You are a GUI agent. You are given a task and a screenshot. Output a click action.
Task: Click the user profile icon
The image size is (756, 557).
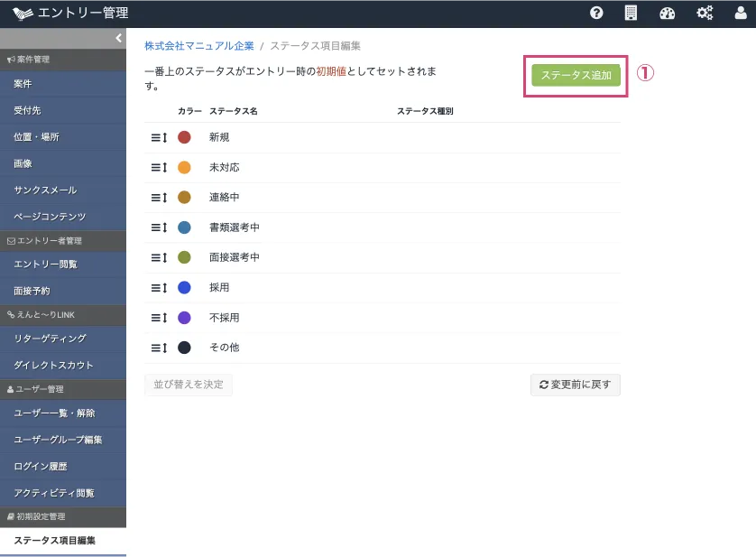tap(741, 13)
